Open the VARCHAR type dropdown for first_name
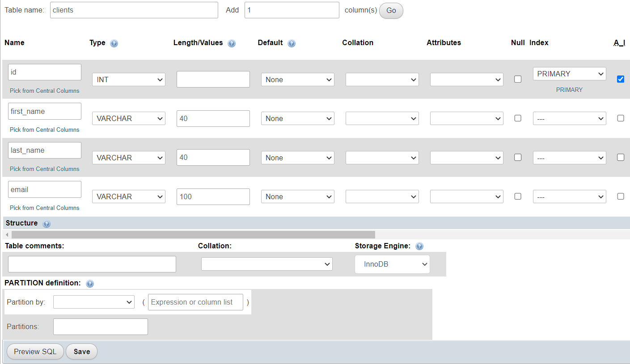The image size is (630, 364). 129,118
